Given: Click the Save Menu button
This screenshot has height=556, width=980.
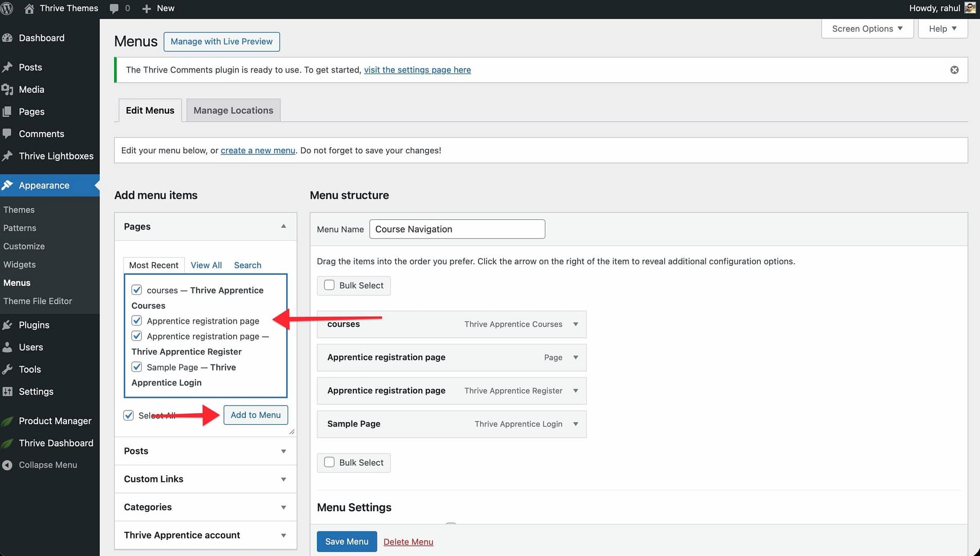Looking at the screenshot, I should click(346, 542).
